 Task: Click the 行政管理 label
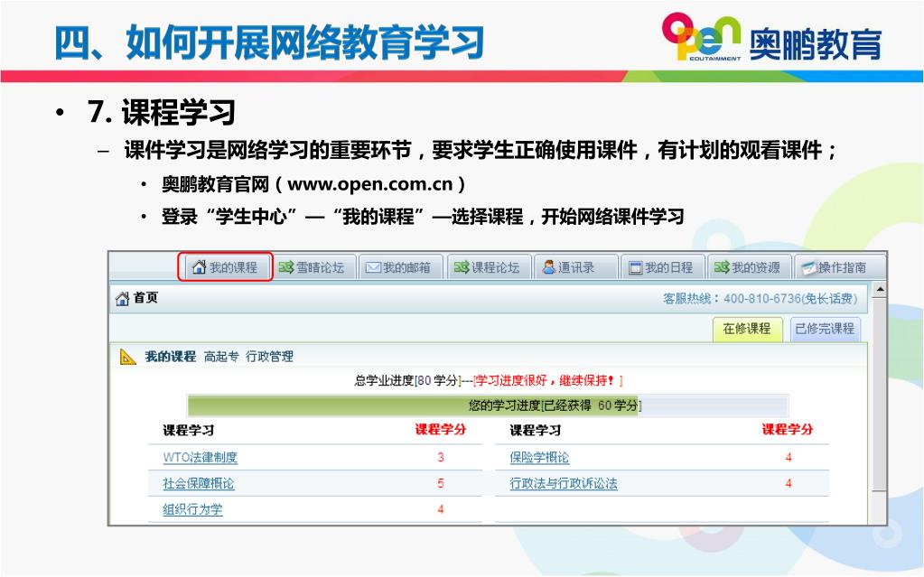[x=269, y=357]
